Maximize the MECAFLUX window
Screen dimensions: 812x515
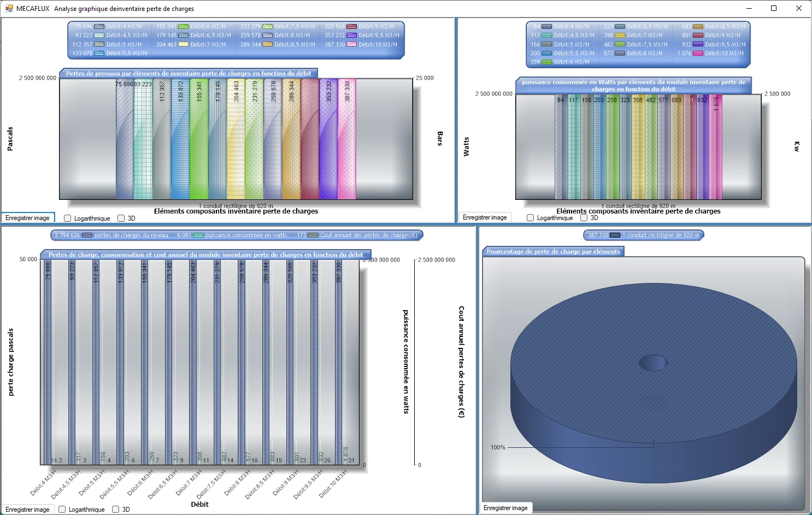click(774, 8)
